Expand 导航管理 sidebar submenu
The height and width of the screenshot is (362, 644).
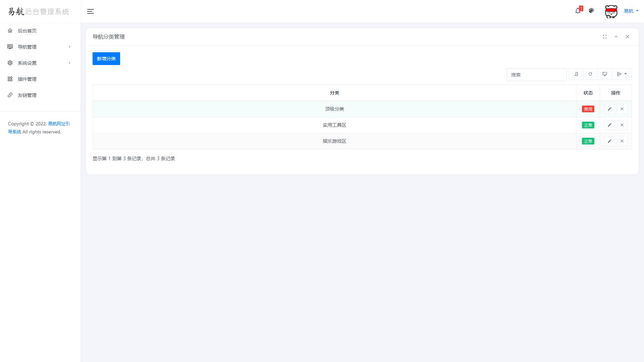[39, 47]
